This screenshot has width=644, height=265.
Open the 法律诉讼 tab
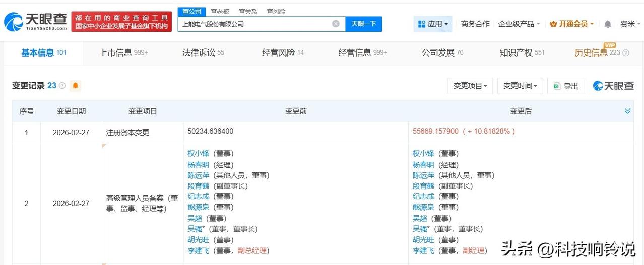[x=203, y=52]
